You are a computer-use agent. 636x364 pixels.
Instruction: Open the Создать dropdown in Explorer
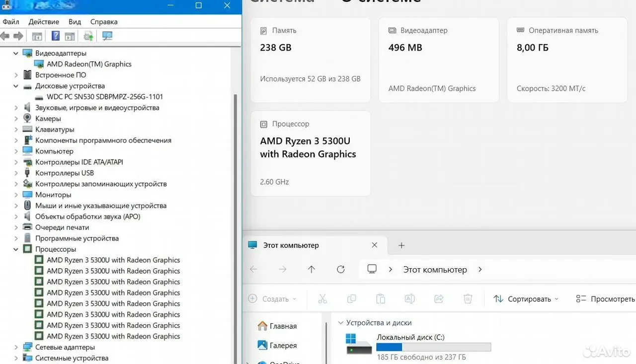click(x=273, y=299)
